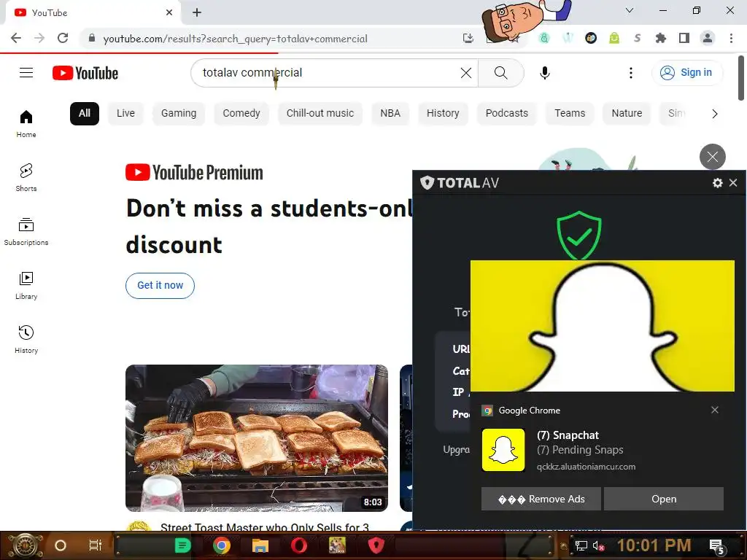The width and height of the screenshot is (747, 560).
Task: Select the NBA filter chip
Action: (x=390, y=113)
